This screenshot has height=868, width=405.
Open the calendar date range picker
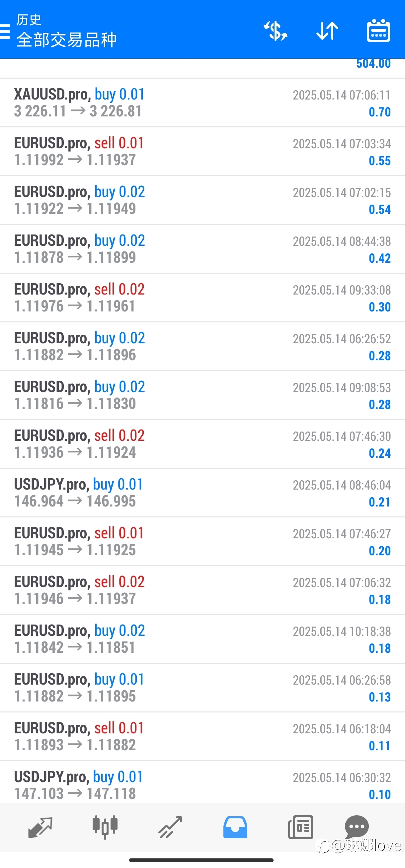click(x=378, y=31)
